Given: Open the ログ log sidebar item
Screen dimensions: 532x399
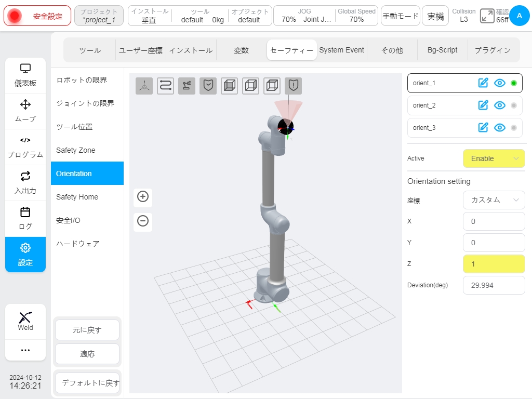Looking at the screenshot, I should pos(25,219).
